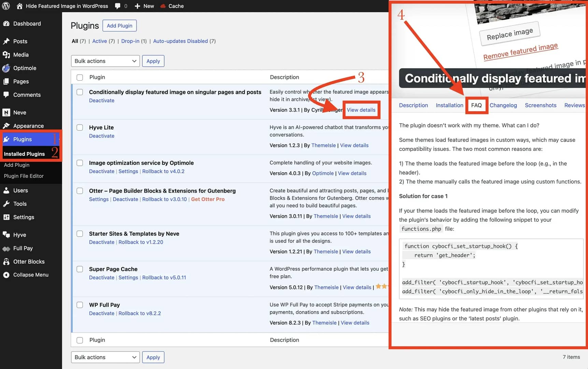The height and width of the screenshot is (369, 588).
Task: Switch to the Reviews tab in plugin details
Action: [575, 105]
